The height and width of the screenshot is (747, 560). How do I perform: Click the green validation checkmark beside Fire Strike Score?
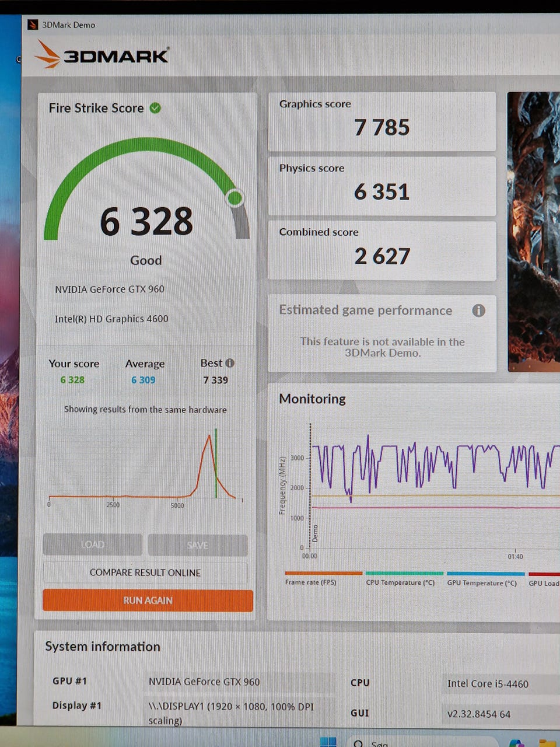[155, 108]
